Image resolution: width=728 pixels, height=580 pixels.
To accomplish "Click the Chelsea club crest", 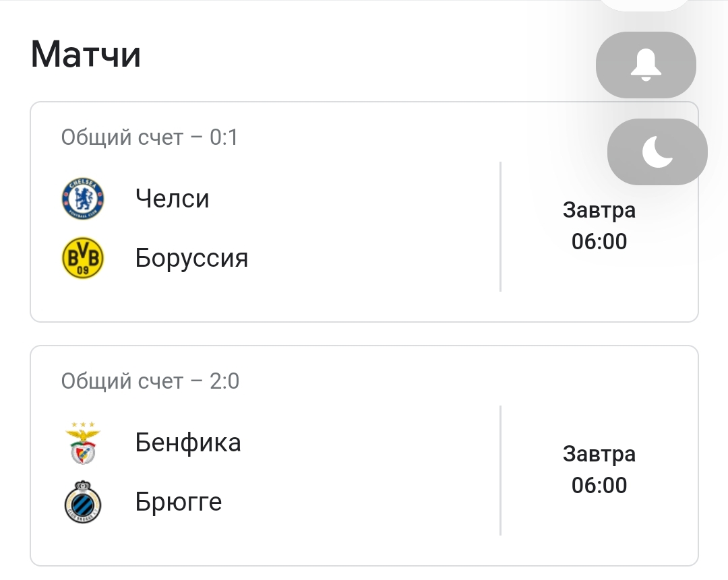I will click(x=83, y=199).
